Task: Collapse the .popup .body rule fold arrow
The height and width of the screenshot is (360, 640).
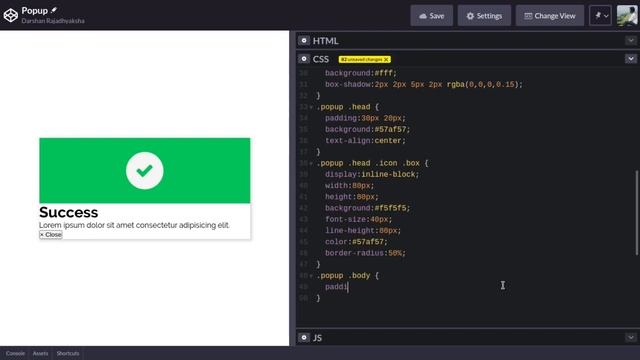Action: 311,276
